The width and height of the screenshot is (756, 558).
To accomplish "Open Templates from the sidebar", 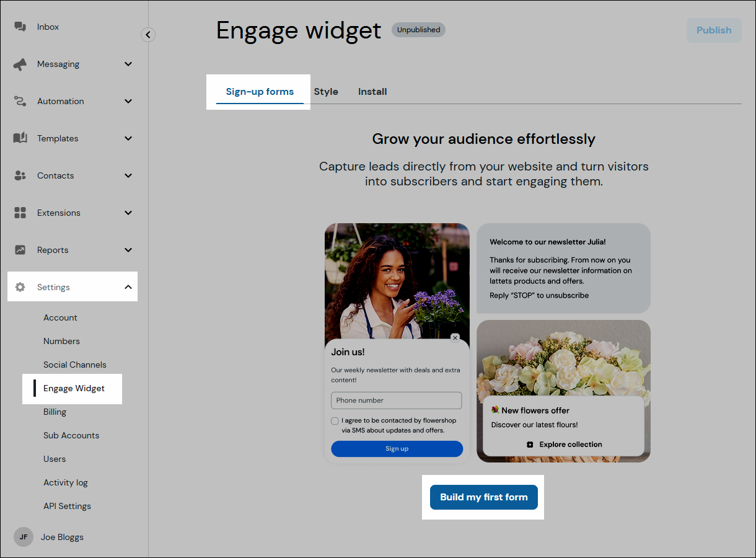I will point(20,138).
